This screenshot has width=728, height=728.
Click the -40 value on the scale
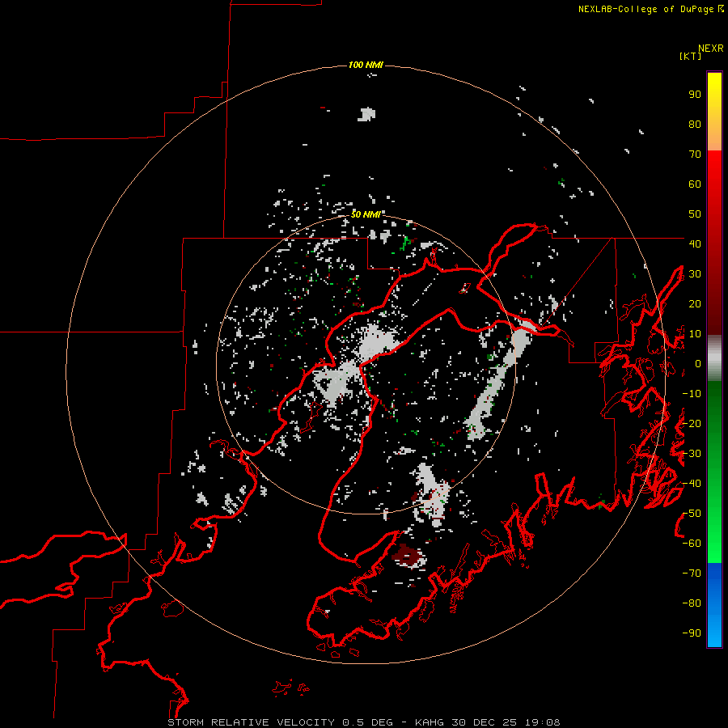(x=692, y=484)
